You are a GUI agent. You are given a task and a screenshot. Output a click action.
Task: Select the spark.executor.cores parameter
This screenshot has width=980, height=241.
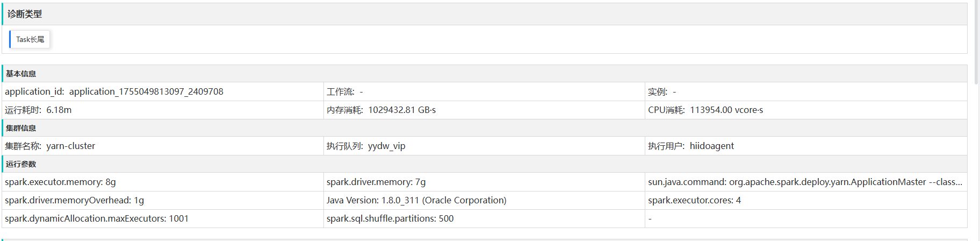pos(694,200)
